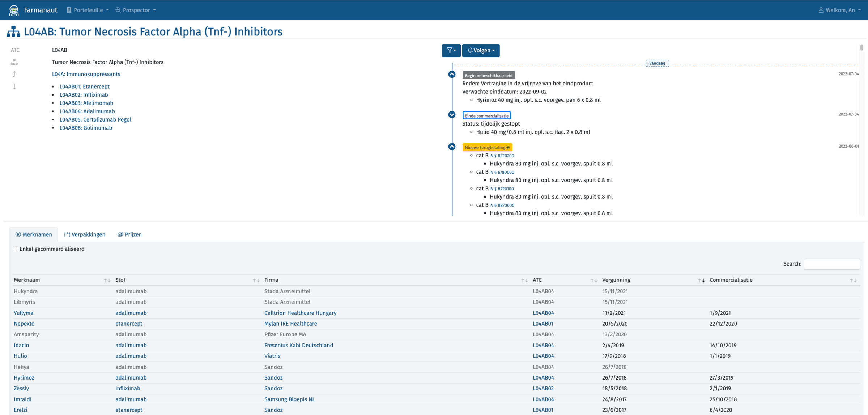Switch to the Verpakkingen tab
This screenshot has height=415, width=868.
[x=85, y=234]
